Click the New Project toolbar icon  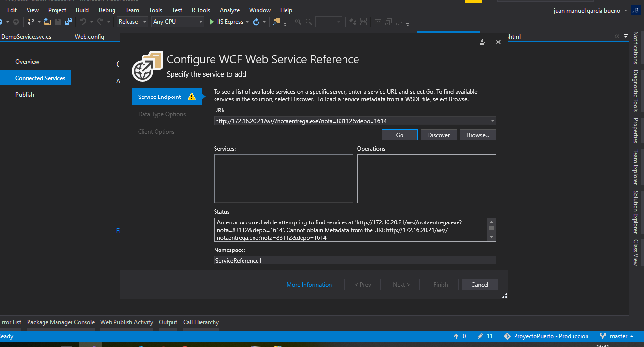coord(30,22)
